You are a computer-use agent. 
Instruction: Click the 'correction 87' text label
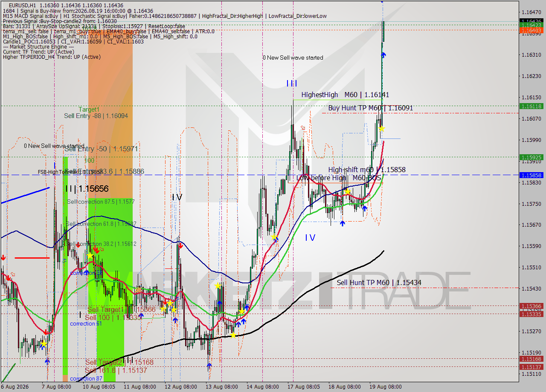coord(86,379)
